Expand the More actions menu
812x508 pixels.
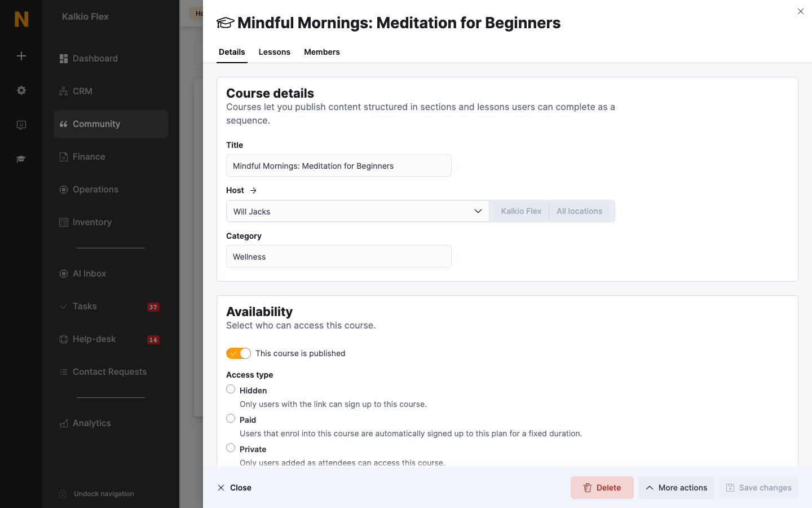pyautogui.click(x=676, y=488)
